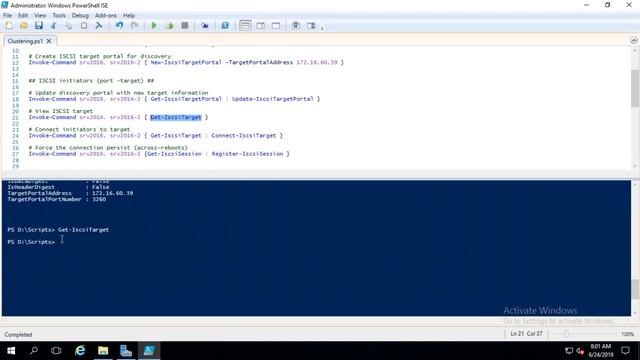Click the Completed status text

coord(18,335)
